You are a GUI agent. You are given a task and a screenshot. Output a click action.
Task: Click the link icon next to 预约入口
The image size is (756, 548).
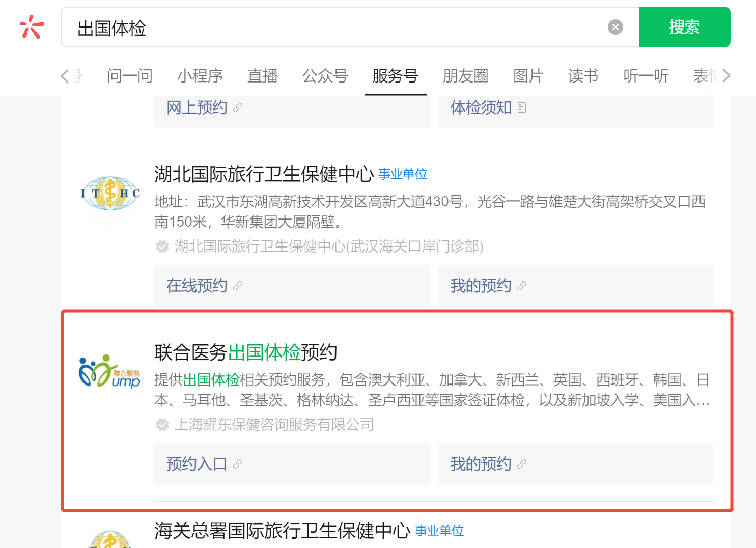pos(238,464)
